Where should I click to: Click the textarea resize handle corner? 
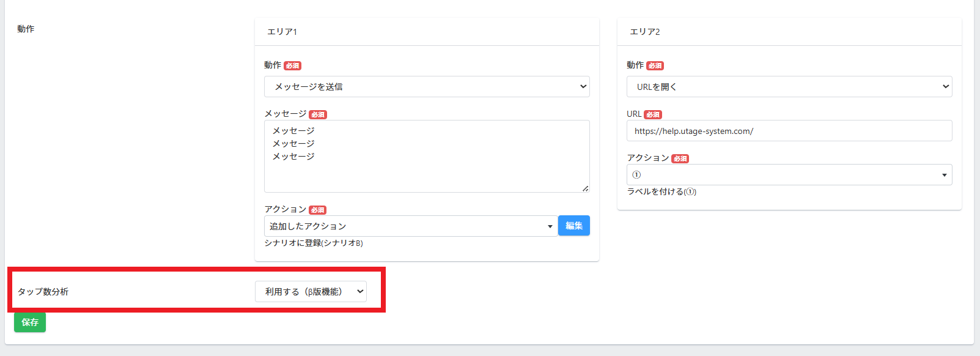pyautogui.click(x=585, y=188)
